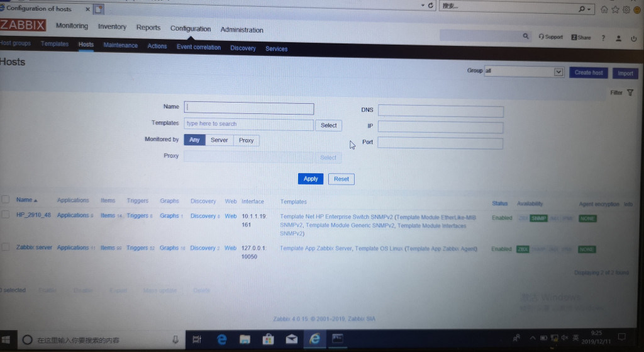Tick the checkbox for HP_2910_48
Image resolution: width=644 pixels, height=352 pixels.
pos(5,215)
